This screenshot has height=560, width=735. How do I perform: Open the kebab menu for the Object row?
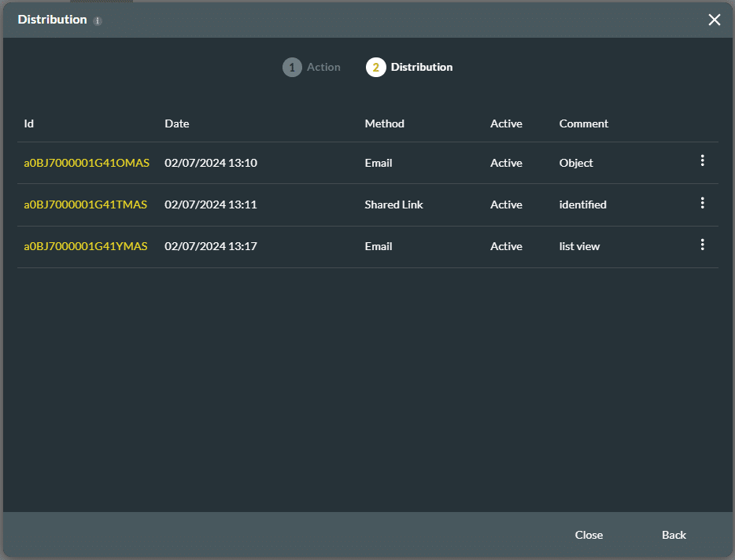[702, 161]
